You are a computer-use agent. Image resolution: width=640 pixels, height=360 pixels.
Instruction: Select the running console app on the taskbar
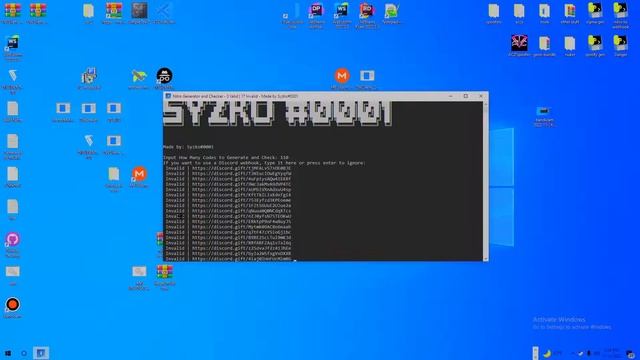(41, 353)
